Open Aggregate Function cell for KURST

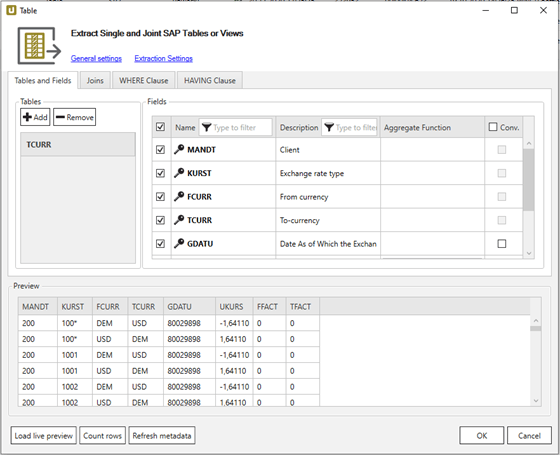(x=432, y=173)
